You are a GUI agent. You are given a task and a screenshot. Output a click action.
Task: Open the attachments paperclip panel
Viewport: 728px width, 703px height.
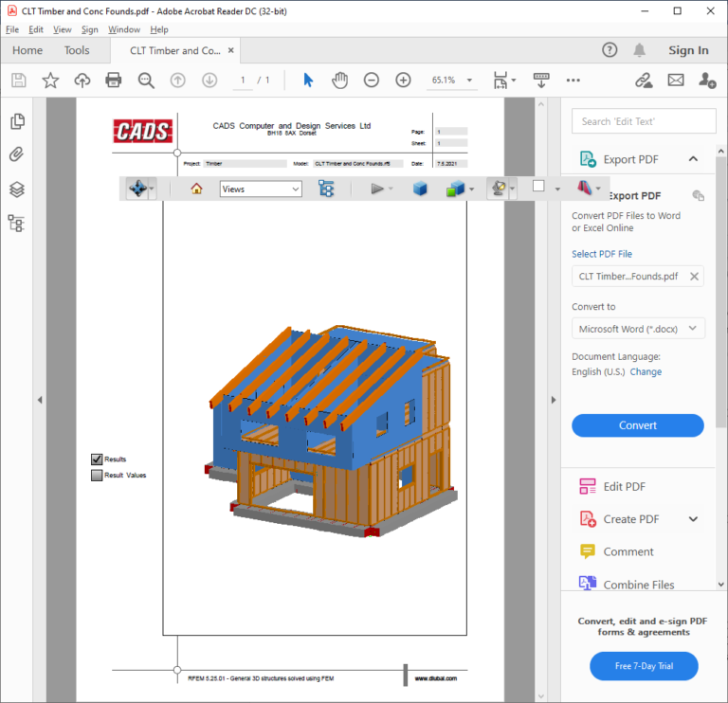pyautogui.click(x=16, y=155)
